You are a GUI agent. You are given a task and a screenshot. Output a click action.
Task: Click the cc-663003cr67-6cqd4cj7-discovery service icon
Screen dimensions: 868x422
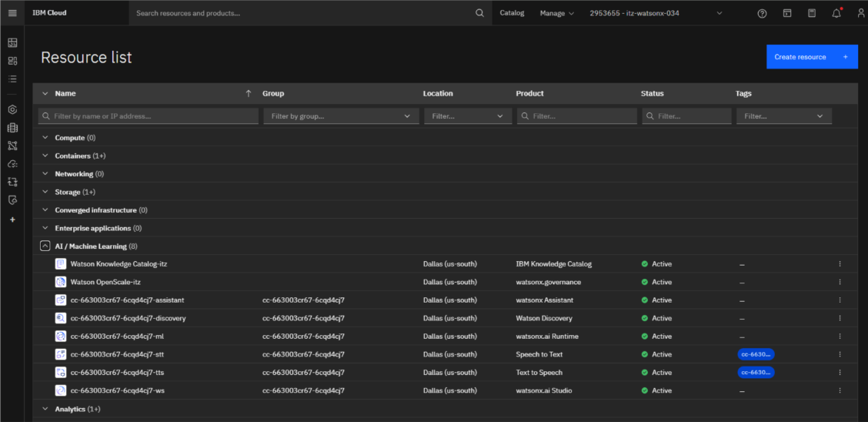[x=61, y=319]
